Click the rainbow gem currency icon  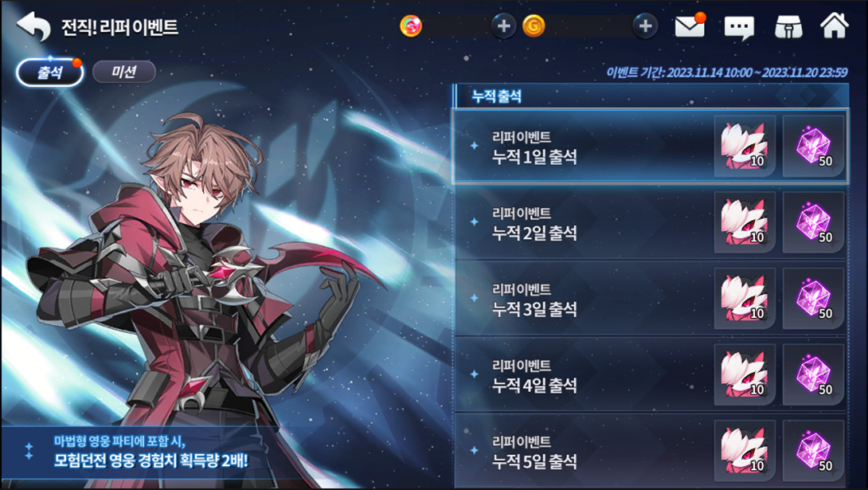pos(411,26)
